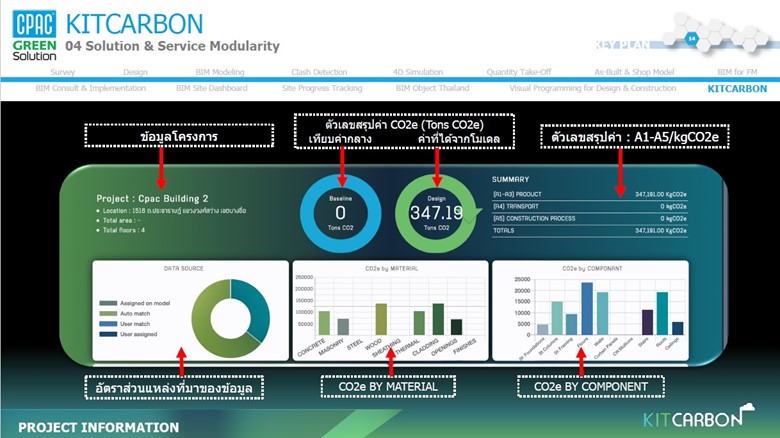This screenshot has height=438, width=780.
Task: Click the St Columns bar in component chart
Action: pyautogui.click(x=557, y=318)
